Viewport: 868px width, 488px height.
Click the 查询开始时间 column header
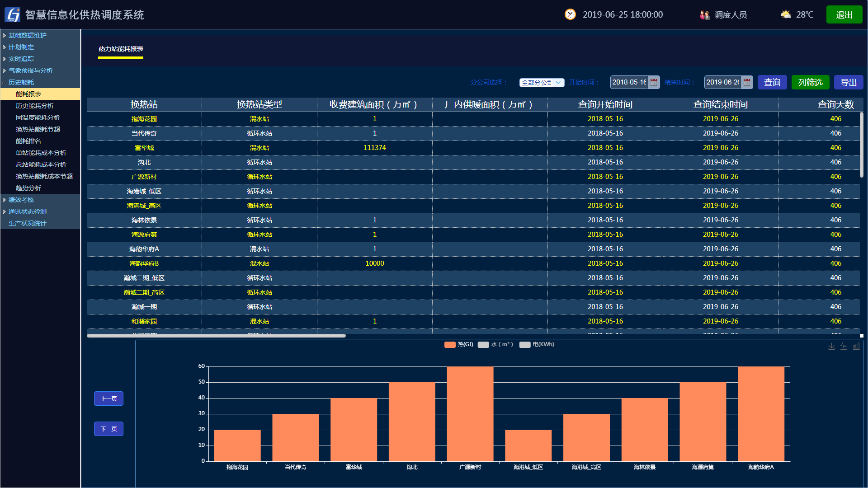[x=605, y=104]
